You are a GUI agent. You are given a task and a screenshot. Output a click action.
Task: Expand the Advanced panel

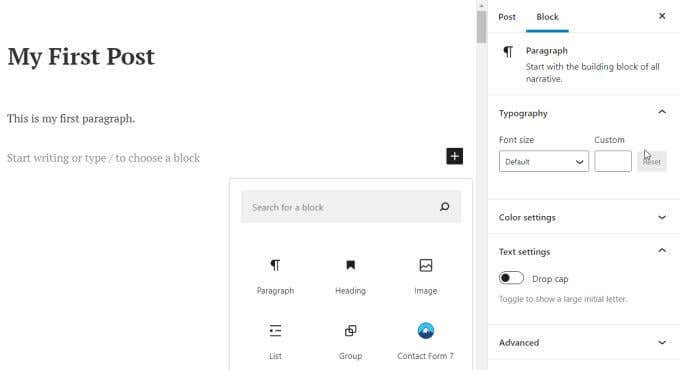[584, 342]
